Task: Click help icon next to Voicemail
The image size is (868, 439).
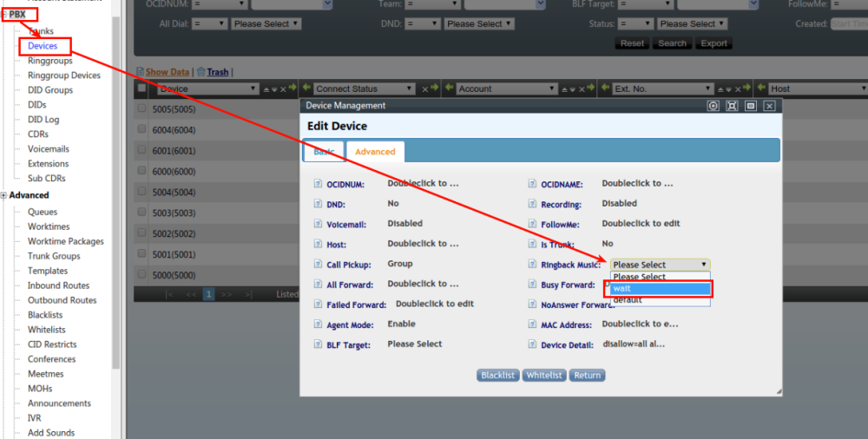Action: [318, 224]
